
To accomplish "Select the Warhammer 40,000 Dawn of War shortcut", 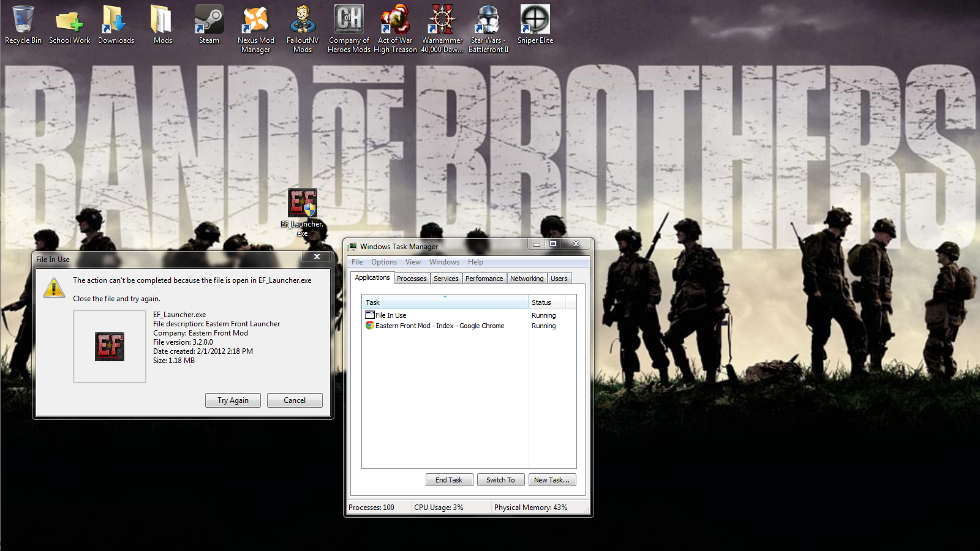I will 442,29.
